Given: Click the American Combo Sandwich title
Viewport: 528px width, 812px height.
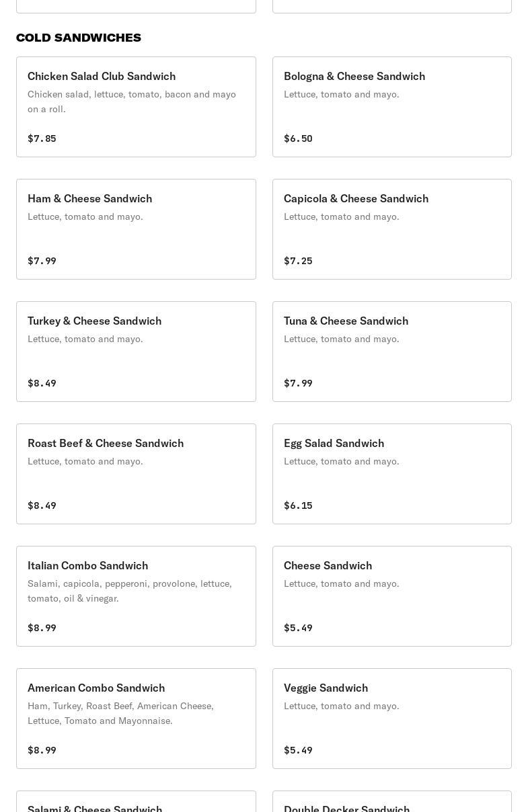Looking at the screenshot, I should [96, 688].
